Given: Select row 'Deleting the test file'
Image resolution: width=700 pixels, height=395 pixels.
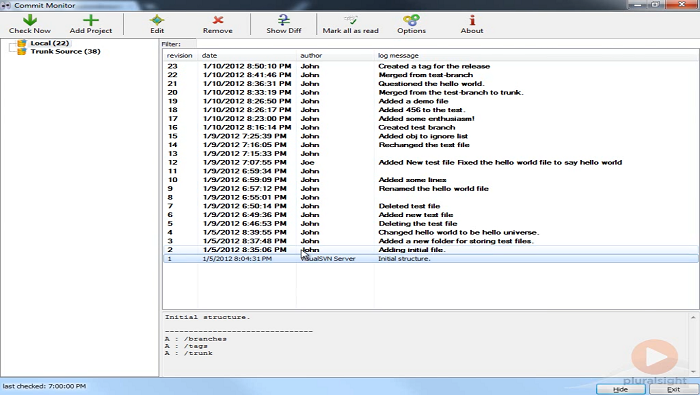Looking at the screenshot, I should [x=431, y=224].
